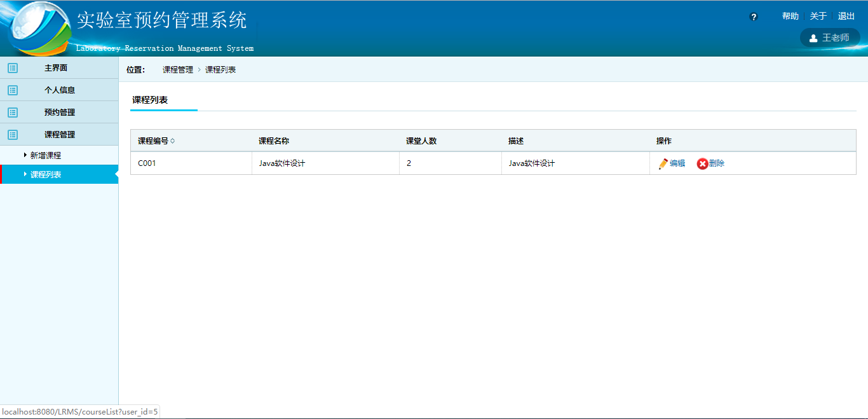This screenshot has height=419, width=868.
Task: Click the user avatar icon beside 王老师
Action: [x=813, y=38]
